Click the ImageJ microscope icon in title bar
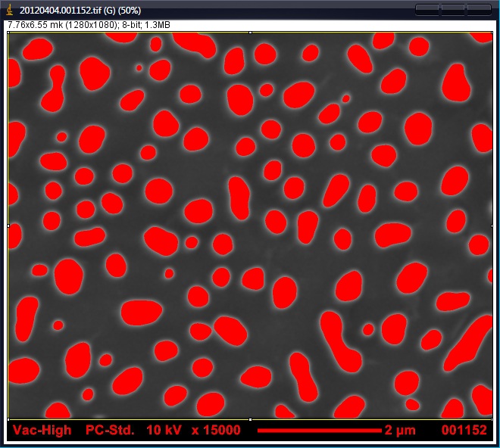500x448 pixels. pos(10,10)
